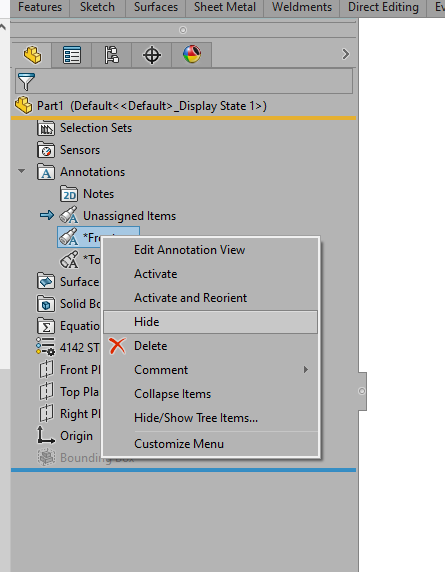This screenshot has height=572, width=445.
Task: Open the DisplayManager color ball tab
Action: 192,55
